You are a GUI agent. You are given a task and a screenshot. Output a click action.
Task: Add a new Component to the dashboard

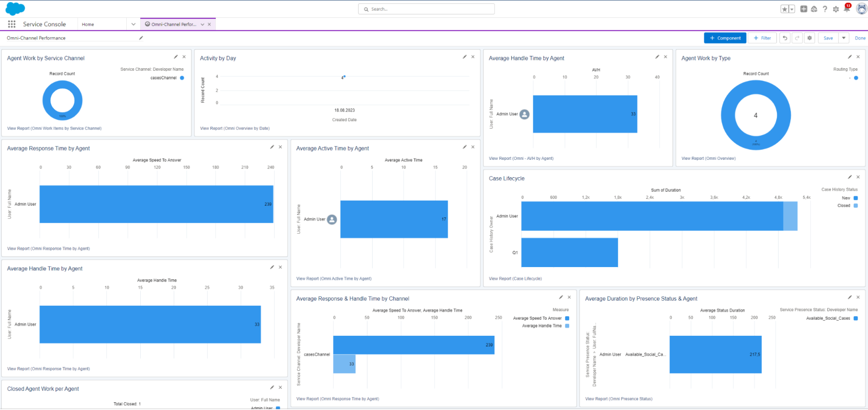(x=725, y=38)
